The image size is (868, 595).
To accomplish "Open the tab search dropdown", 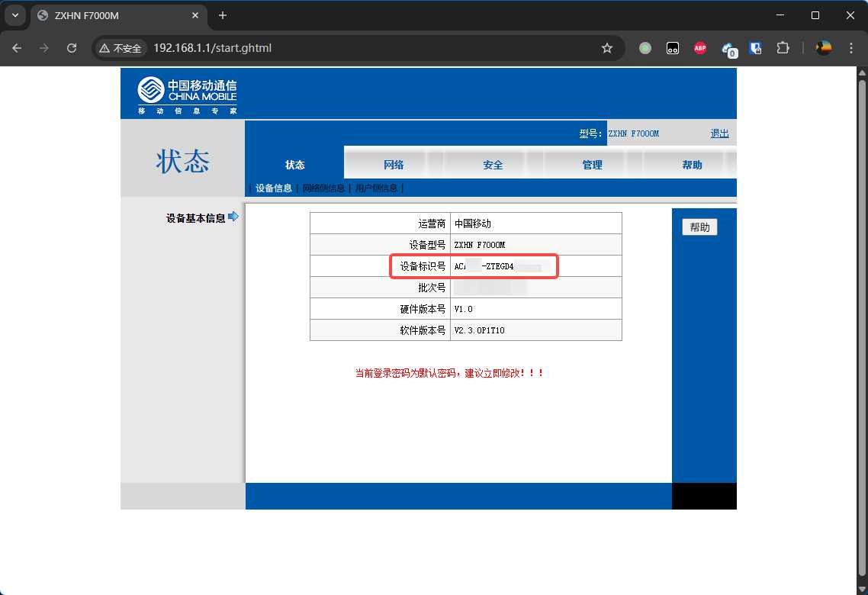I will (x=15, y=15).
